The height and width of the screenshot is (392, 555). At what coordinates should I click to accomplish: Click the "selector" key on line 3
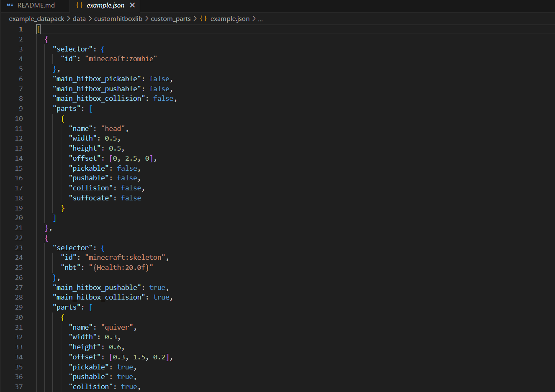click(73, 49)
